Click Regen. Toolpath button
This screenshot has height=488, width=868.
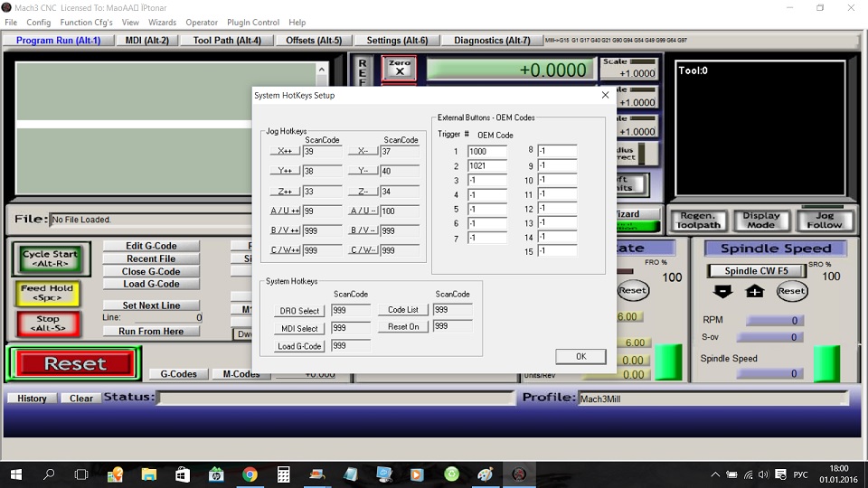point(699,221)
